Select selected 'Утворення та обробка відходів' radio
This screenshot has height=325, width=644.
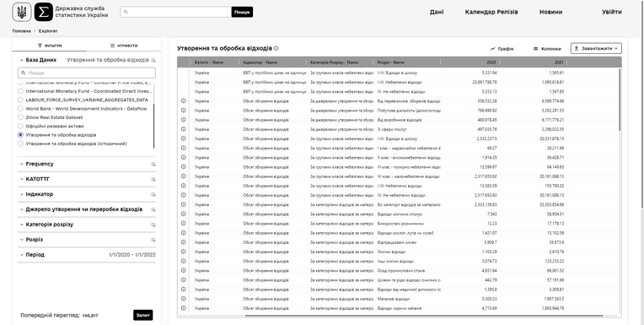click(20, 135)
